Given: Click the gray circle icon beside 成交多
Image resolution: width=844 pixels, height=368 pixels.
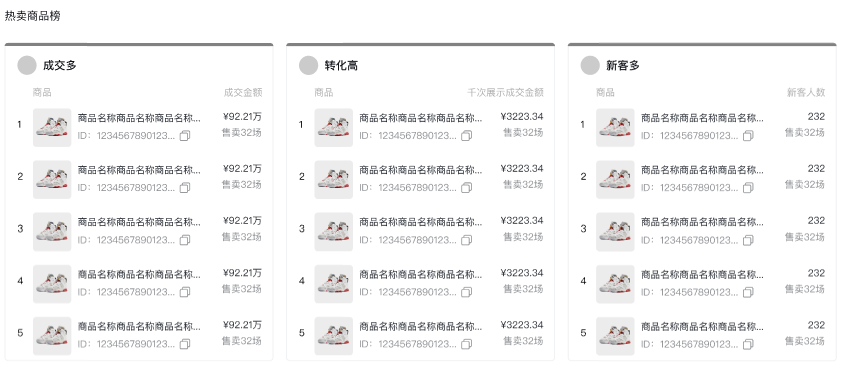Looking at the screenshot, I should pyautogui.click(x=27, y=66).
